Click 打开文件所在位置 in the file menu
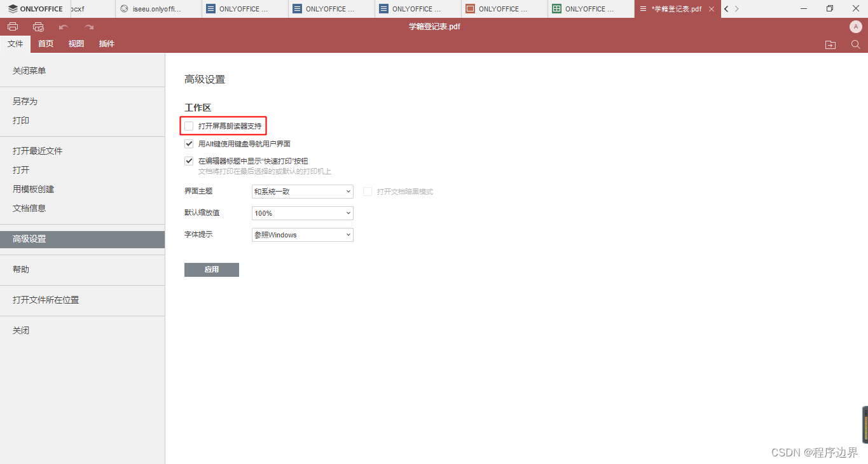Screen dimensions: 868x464 point(83,300)
